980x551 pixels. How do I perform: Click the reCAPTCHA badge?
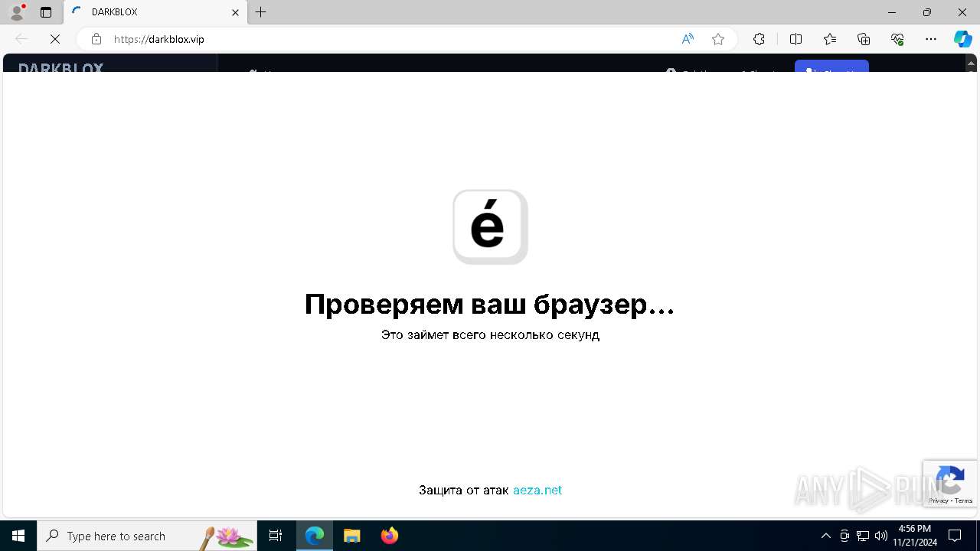[x=950, y=483]
